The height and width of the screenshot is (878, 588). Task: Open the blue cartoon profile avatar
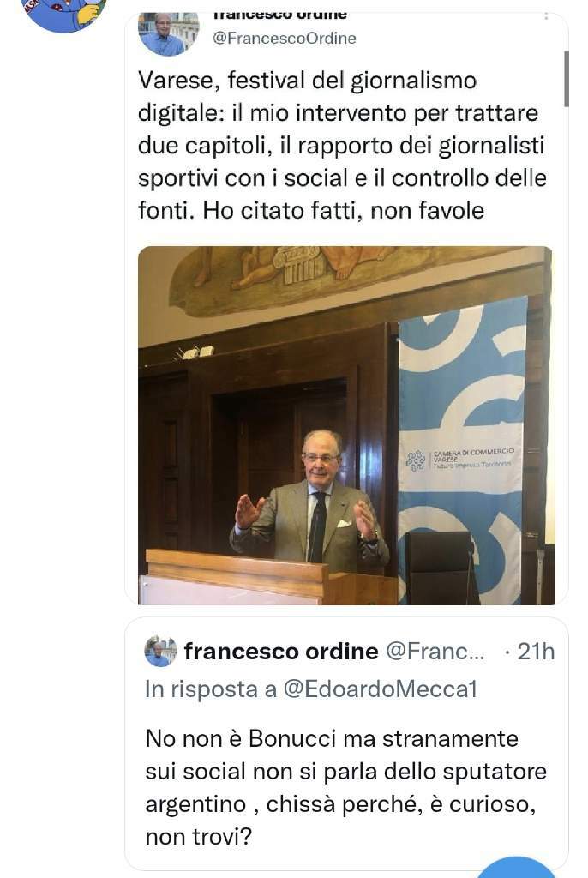(63, 12)
